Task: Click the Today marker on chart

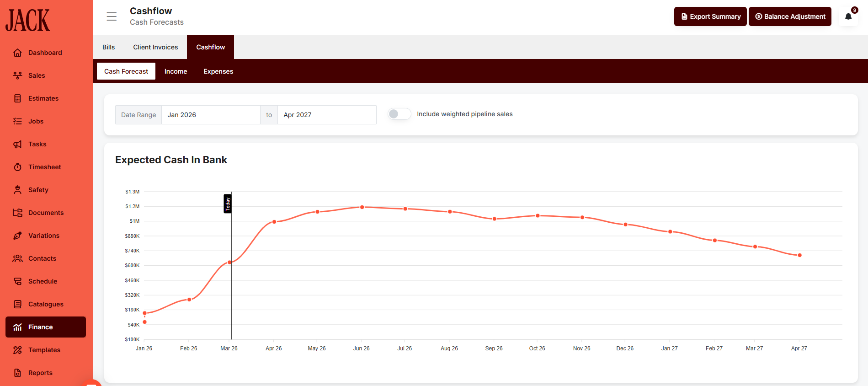Action: tap(228, 204)
